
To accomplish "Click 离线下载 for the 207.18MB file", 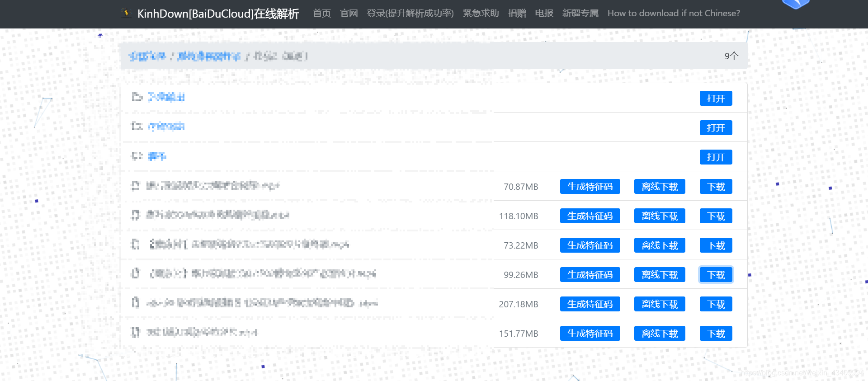I will 660,304.
